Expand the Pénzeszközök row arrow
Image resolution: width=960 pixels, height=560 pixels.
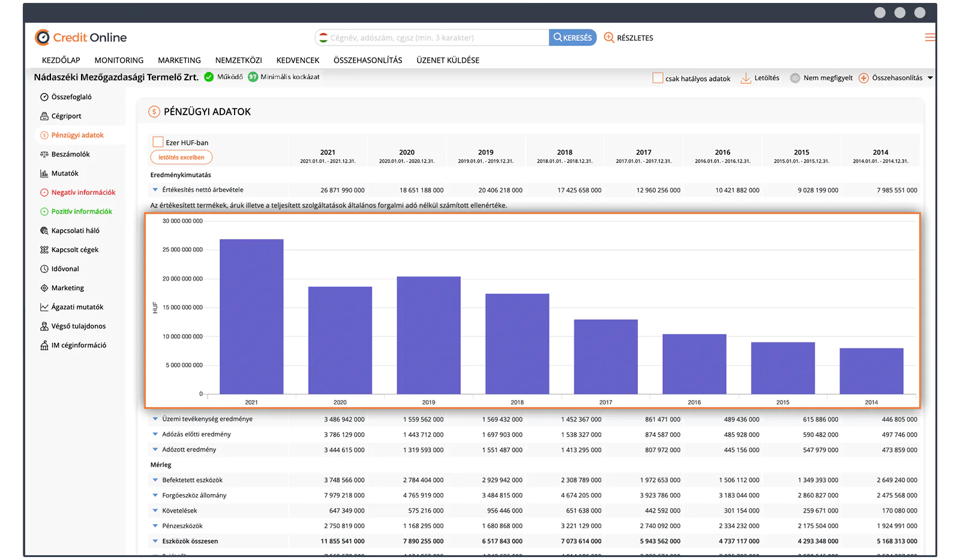coord(155,526)
